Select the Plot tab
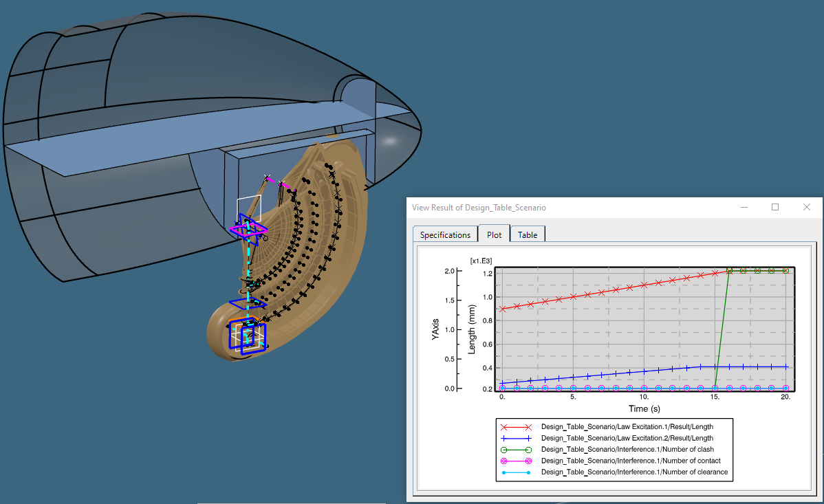Viewport: 824px width, 504px height. (x=494, y=234)
